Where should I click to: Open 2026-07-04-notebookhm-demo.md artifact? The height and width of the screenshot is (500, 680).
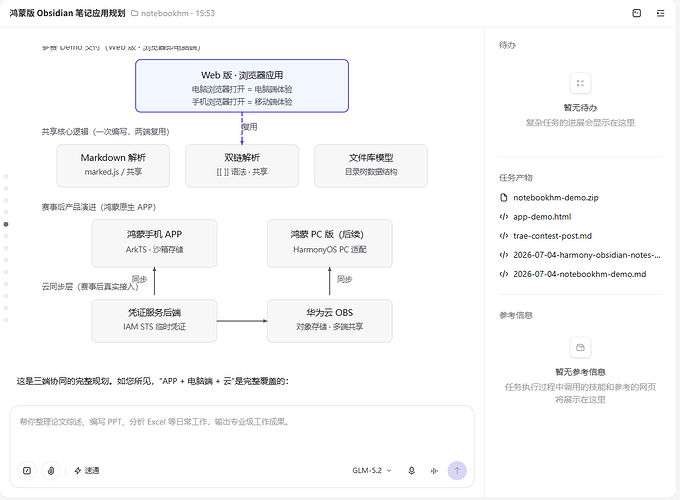click(580, 274)
